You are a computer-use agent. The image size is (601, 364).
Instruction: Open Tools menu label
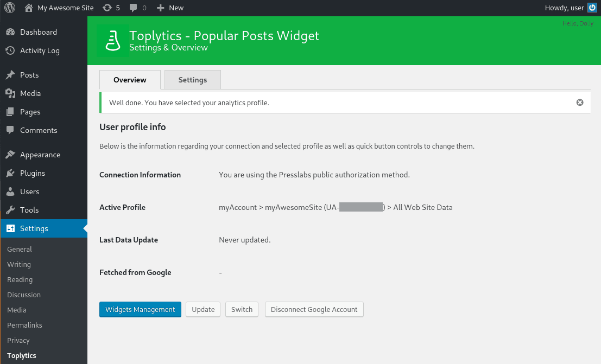[29, 210]
